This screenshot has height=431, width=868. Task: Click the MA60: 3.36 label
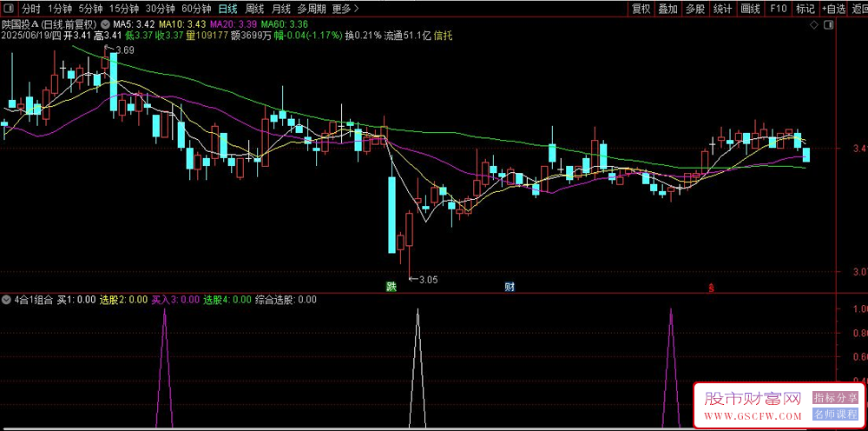(285, 24)
